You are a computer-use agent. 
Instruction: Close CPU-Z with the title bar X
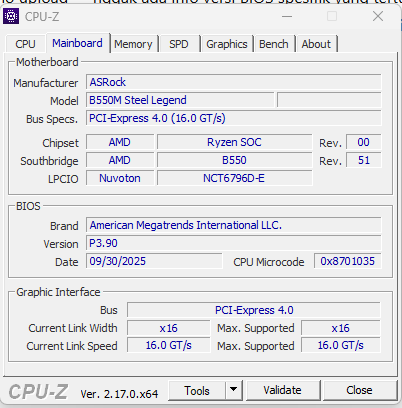point(378,16)
